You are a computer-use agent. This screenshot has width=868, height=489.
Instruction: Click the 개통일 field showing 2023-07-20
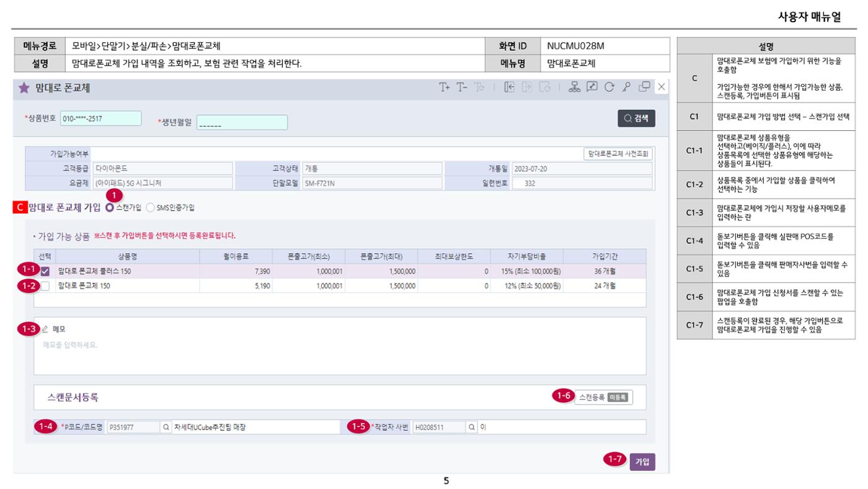click(x=582, y=168)
